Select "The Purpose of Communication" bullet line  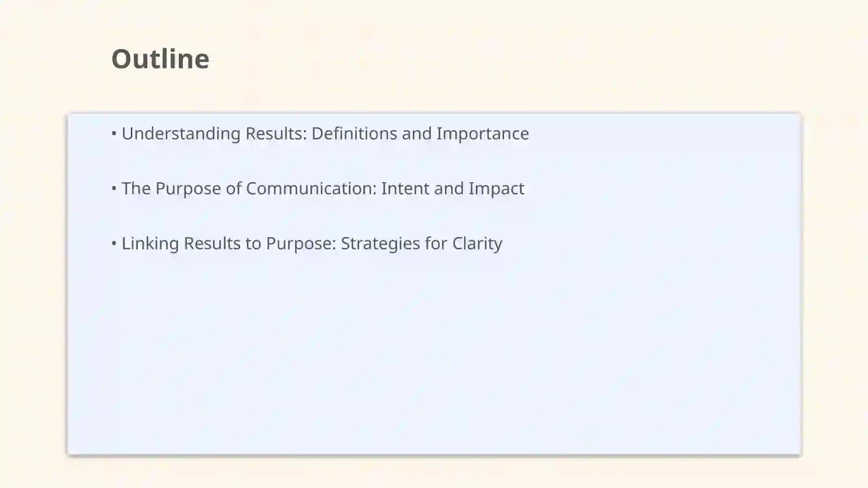(x=318, y=188)
